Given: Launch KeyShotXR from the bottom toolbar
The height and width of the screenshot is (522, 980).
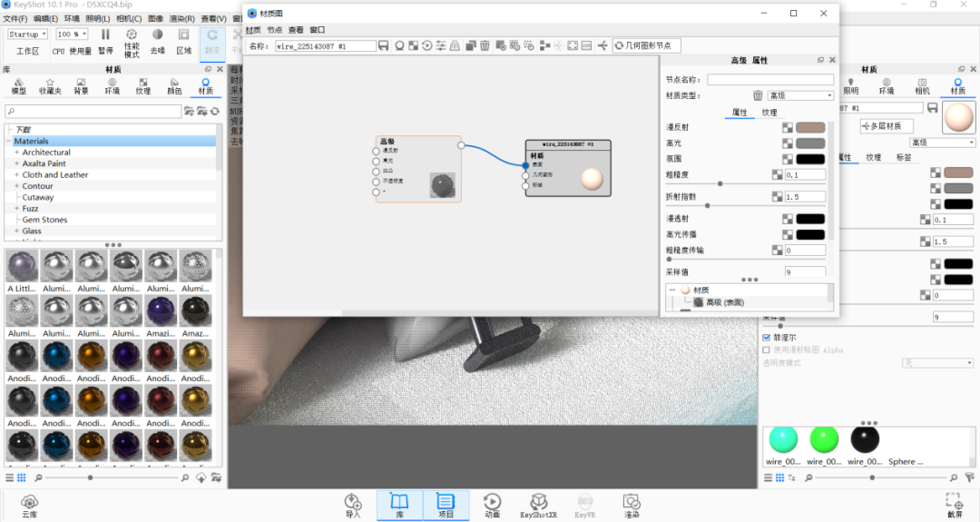Looking at the screenshot, I should (x=538, y=506).
